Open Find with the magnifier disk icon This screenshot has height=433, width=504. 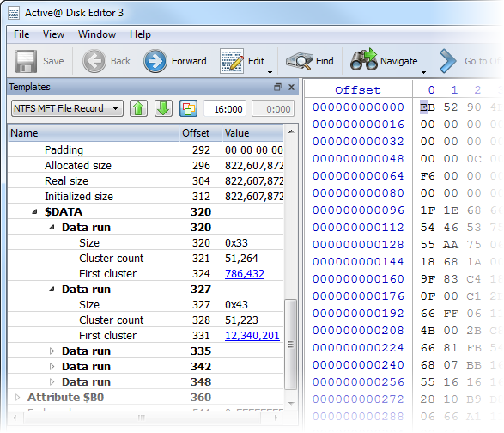(299, 61)
